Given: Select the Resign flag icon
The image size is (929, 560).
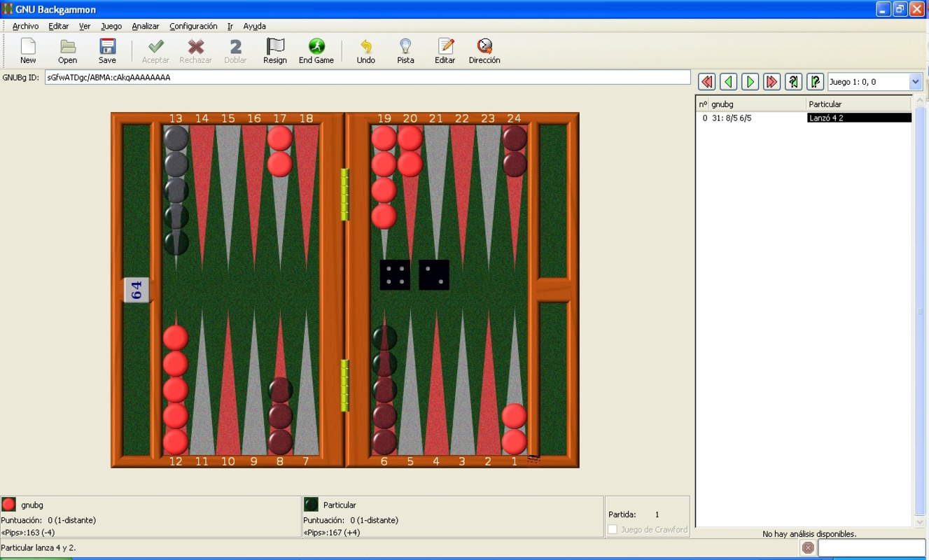Looking at the screenshot, I should click(274, 49).
